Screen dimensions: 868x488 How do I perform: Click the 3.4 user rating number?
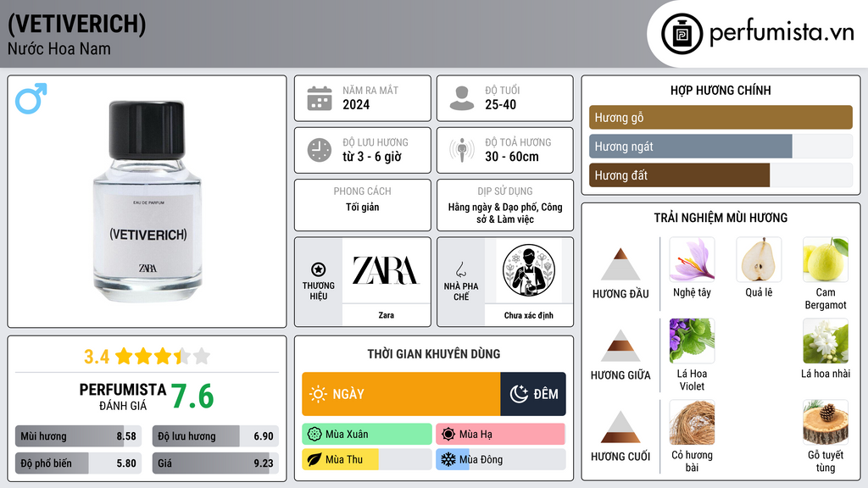[97, 357]
